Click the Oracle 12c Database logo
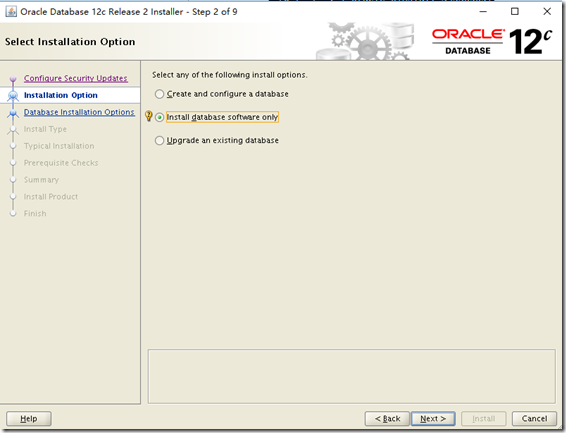This screenshot has width=566, height=433. pos(492,41)
